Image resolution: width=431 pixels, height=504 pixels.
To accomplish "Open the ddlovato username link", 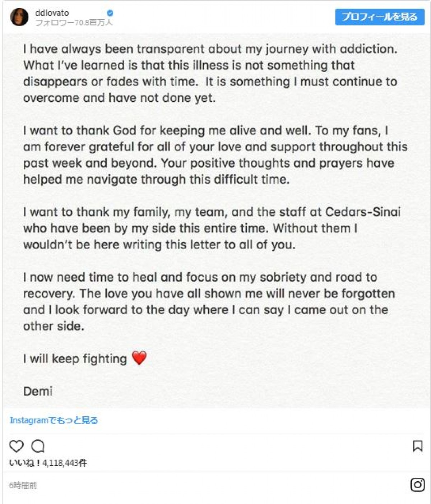I will coord(52,13).
